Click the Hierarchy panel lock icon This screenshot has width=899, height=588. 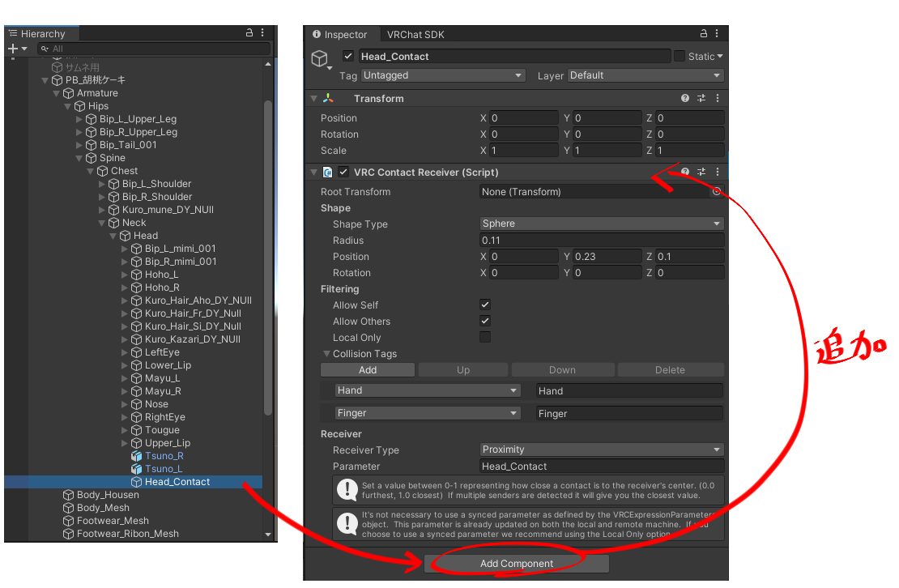[x=249, y=33]
